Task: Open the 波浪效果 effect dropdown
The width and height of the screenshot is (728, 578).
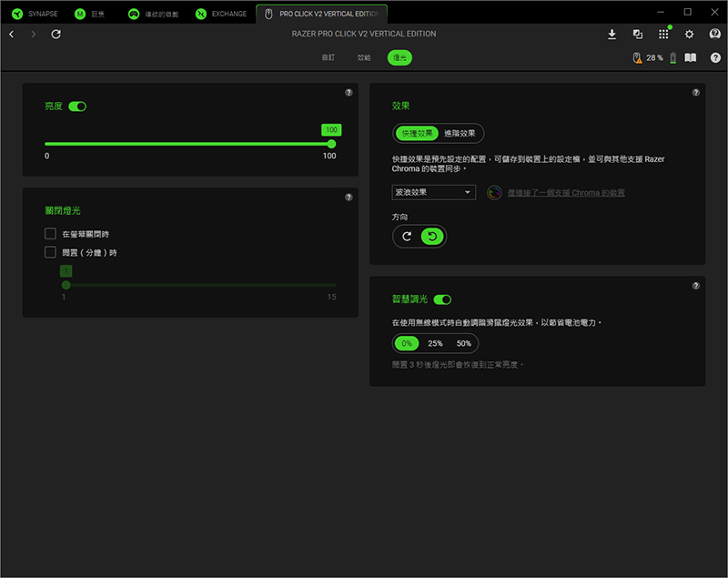Action: [x=433, y=192]
